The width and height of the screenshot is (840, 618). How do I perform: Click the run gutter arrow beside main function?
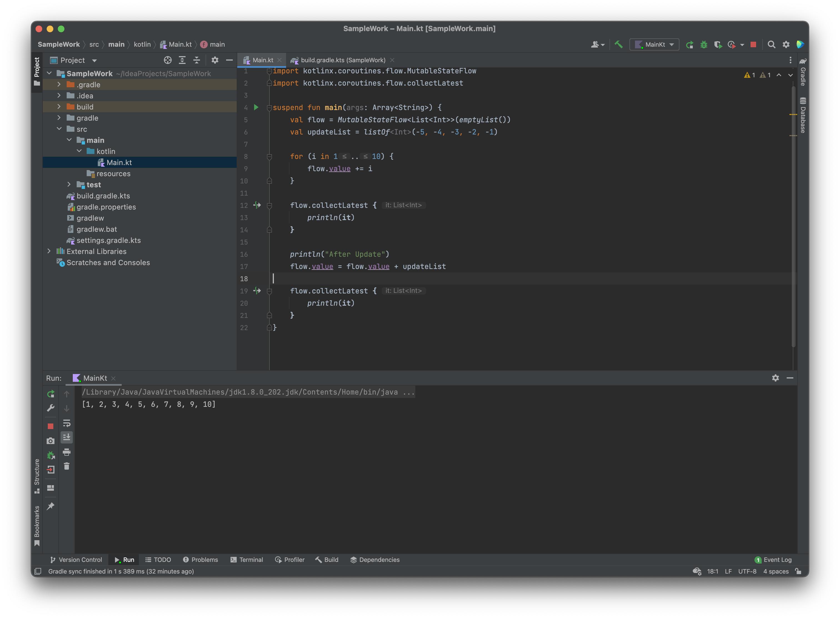click(256, 107)
